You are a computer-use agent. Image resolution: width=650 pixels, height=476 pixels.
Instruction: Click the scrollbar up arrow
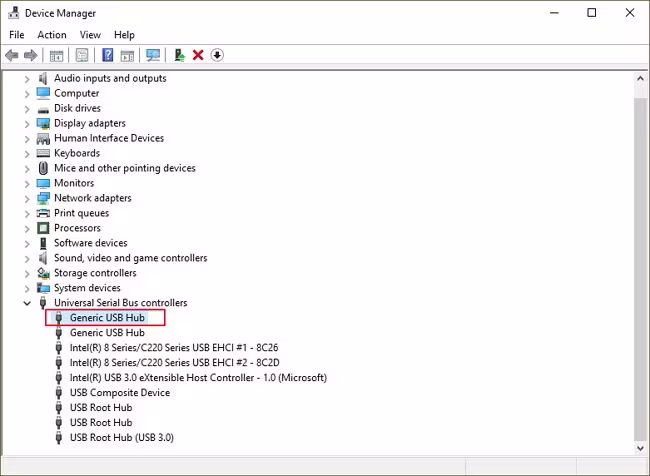[640, 78]
